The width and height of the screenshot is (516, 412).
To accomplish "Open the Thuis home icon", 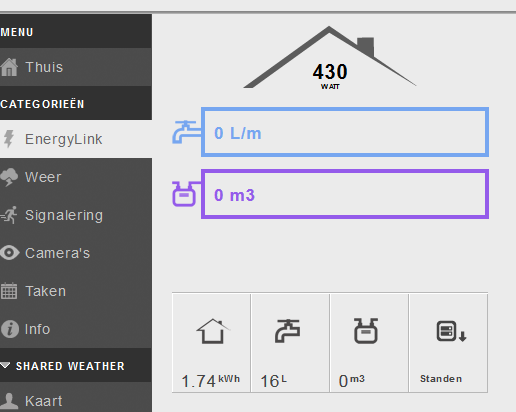I will (x=9, y=67).
